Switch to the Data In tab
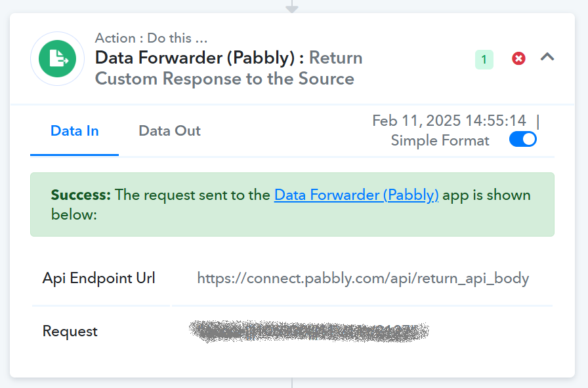Image resolution: width=588 pixels, height=388 pixels. coord(75,131)
